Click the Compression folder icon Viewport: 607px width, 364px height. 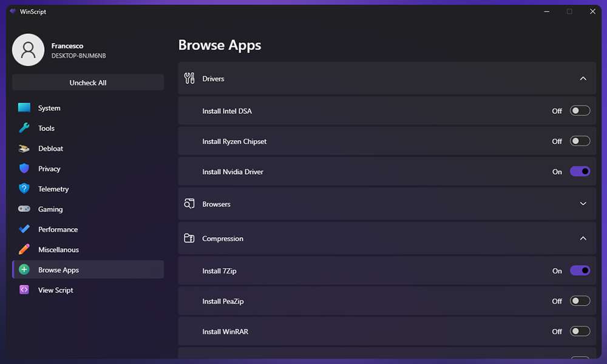click(189, 238)
